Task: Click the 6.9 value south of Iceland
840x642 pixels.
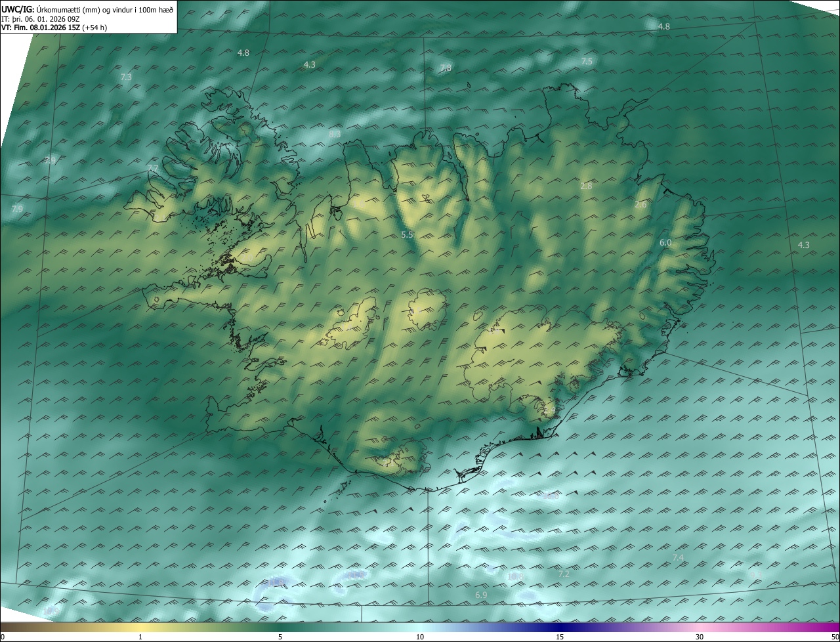Action: (481, 595)
